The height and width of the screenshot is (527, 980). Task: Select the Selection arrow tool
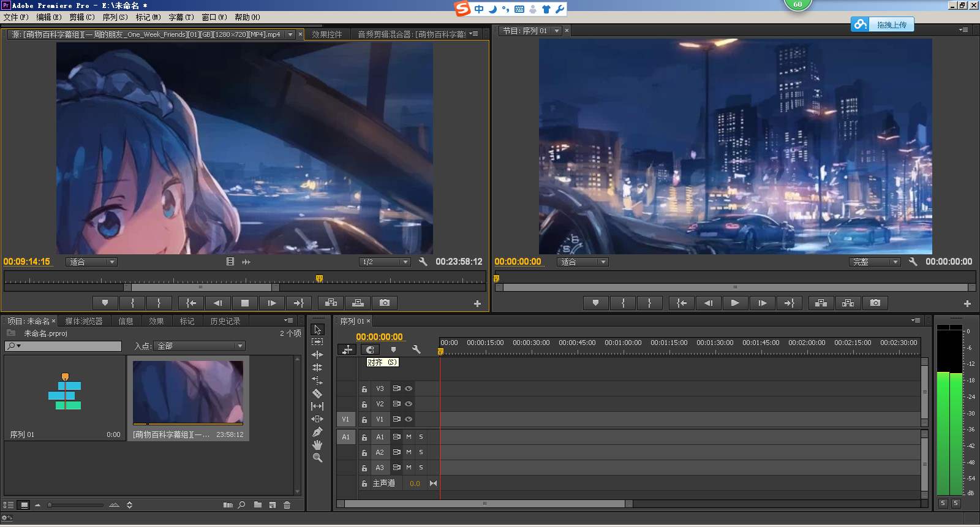point(317,329)
